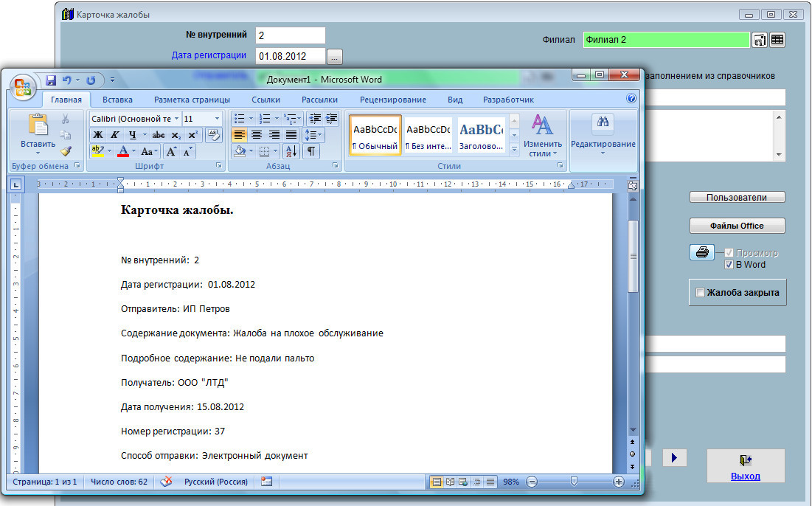Viewport: 812px width, 506px height.
Task: Open 'Изменить стили' dropdown
Action: [542, 135]
